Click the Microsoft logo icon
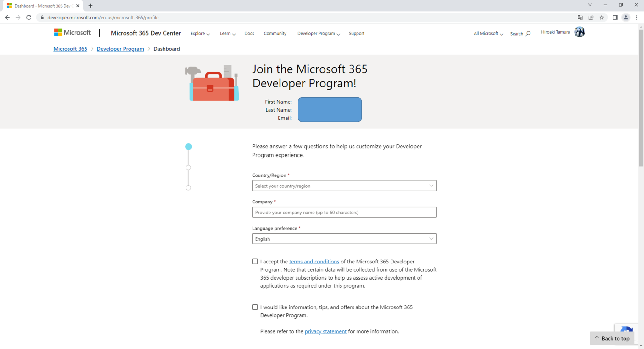 [58, 32]
